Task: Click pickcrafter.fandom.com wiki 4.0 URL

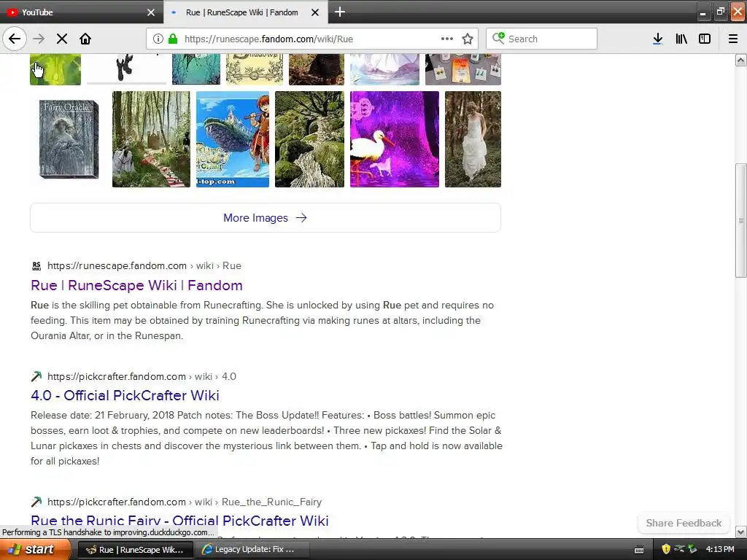Action: pos(142,376)
